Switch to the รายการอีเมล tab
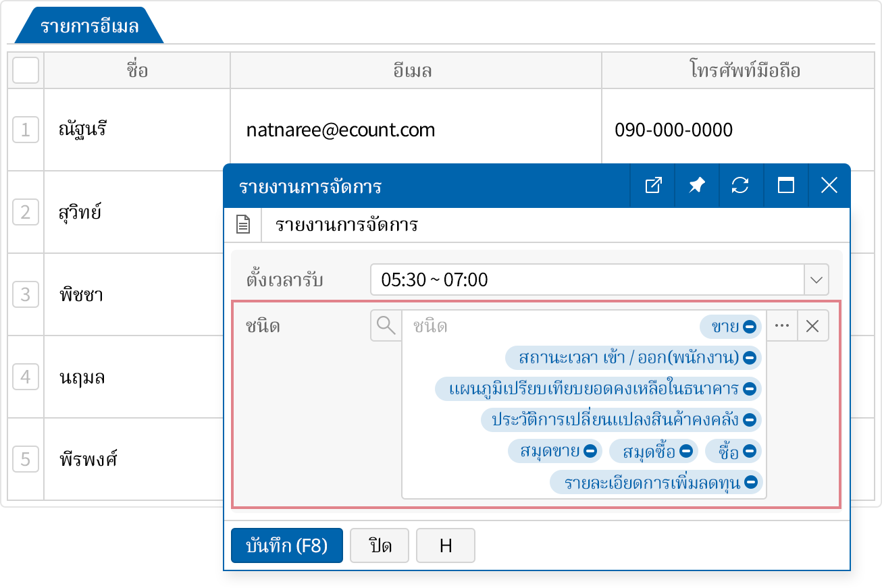This screenshot has height=588, width=882. pyautogui.click(x=89, y=28)
